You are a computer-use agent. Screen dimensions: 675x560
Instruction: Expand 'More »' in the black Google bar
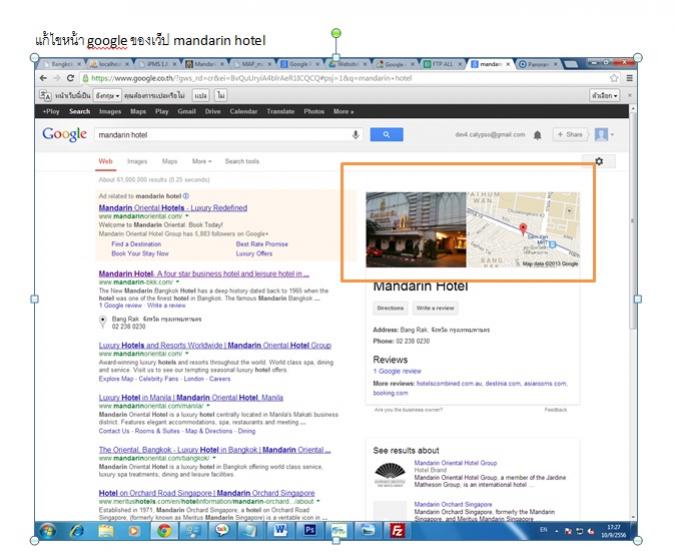point(343,111)
